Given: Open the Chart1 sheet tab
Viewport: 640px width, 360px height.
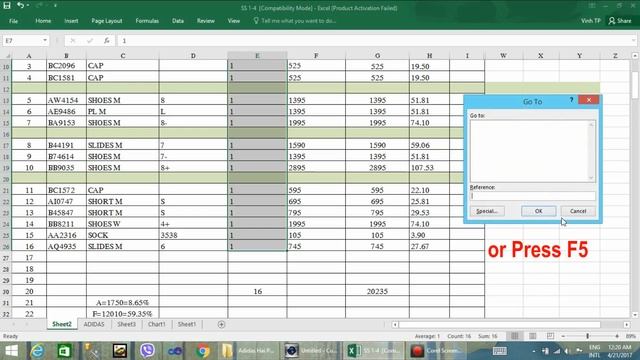Looking at the screenshot, I should tap(157, 324).
